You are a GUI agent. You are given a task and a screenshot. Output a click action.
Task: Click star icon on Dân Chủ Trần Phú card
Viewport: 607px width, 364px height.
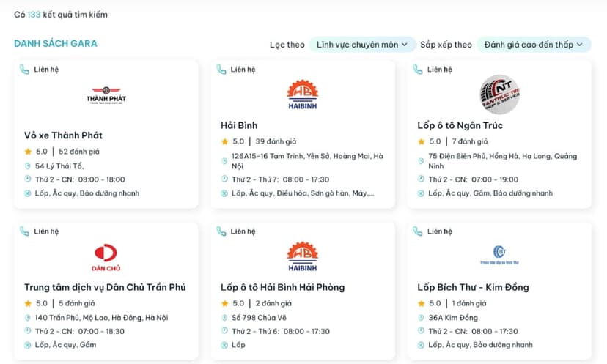[28, 304]
